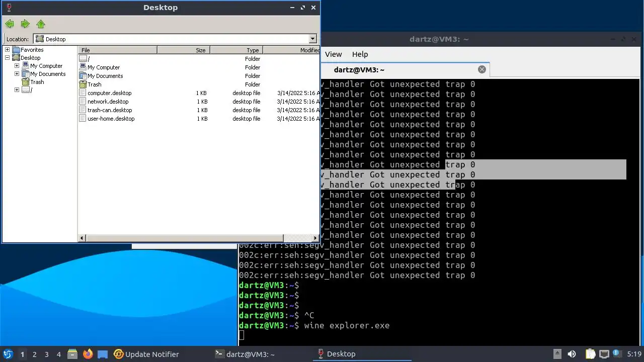Expand the My Documents tree node
Screen dimensions: 644x362
pos(17,74)
